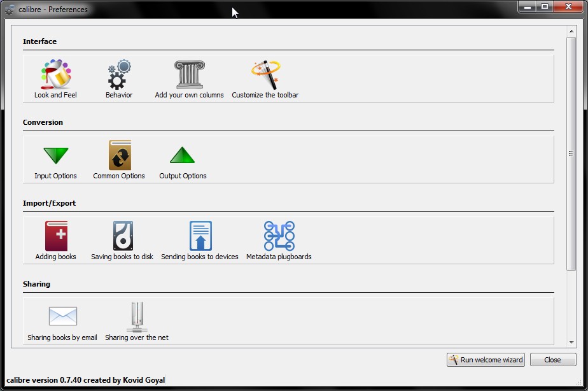Click the Interface section heading
Screen dimensions: 588x391
click(x=39, y=41)
